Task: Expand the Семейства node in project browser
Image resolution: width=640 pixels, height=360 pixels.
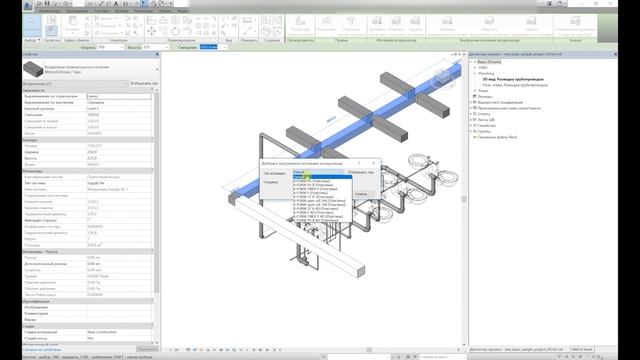Action: (x=471, y=126)
